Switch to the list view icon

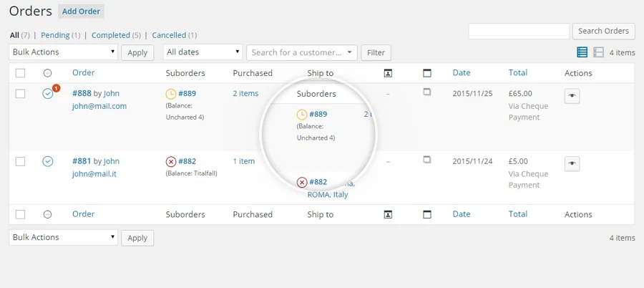(582, 52)
